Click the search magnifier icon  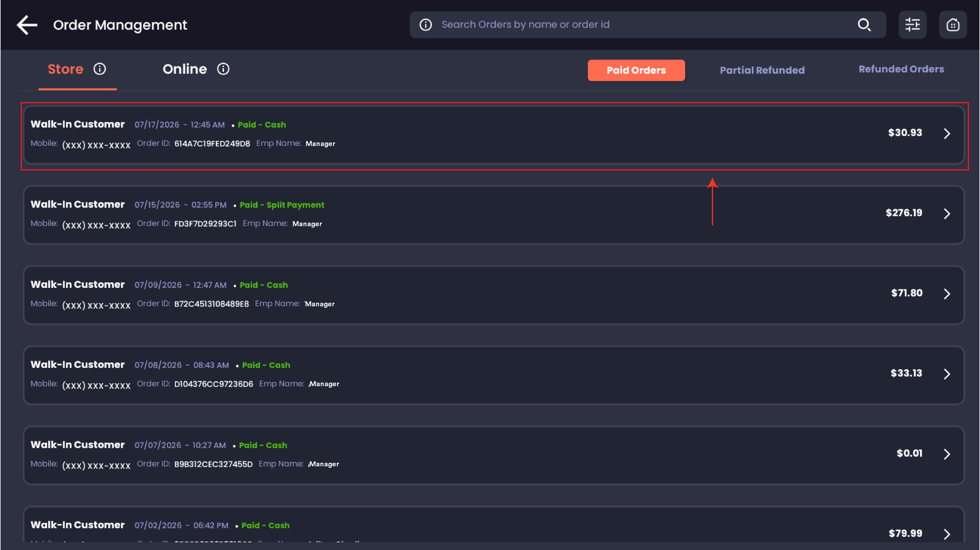point(864,25)
